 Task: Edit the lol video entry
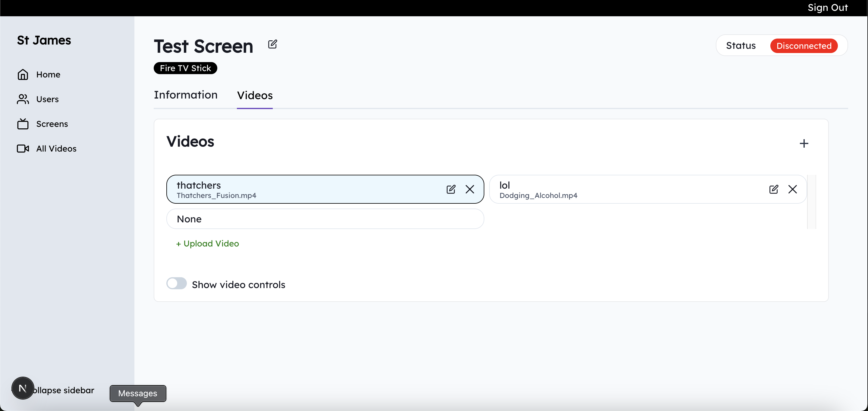773,189
